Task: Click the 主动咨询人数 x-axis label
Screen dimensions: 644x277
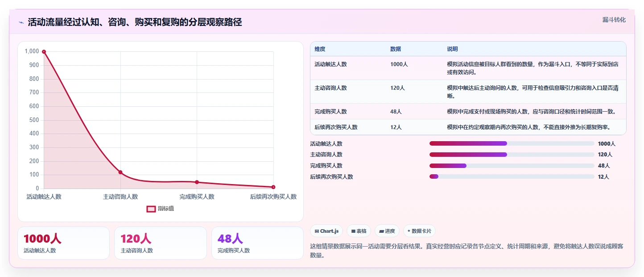Action: 120,197
